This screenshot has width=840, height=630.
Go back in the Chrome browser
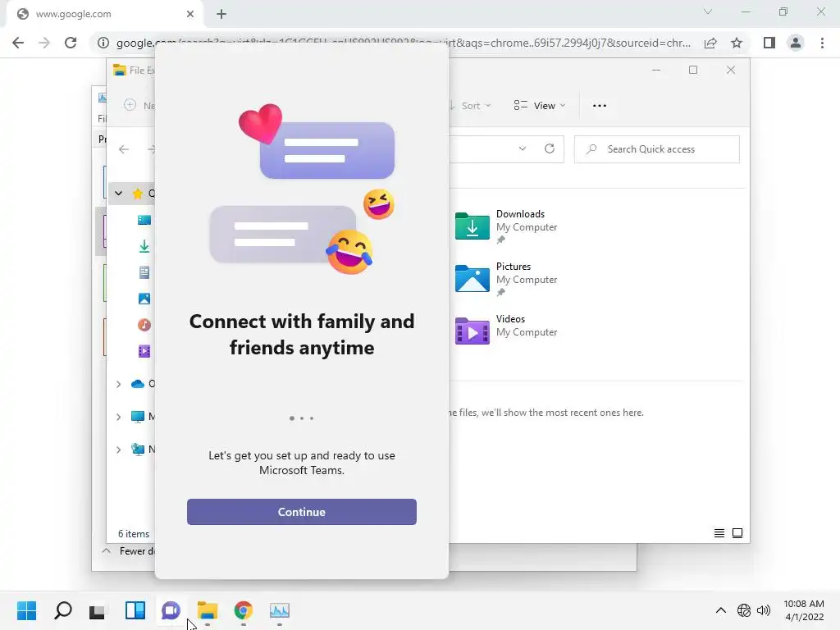tap(18, 43)
